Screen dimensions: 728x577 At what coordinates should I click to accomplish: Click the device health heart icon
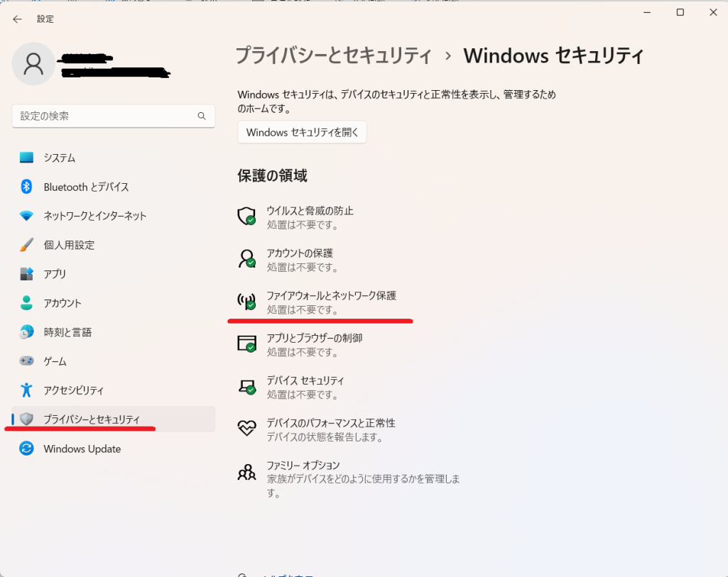point(246,428)
